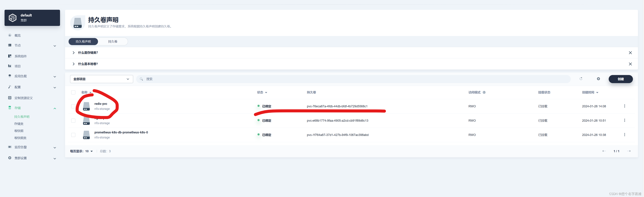This screenshot has height=197, width=644.
Task: Expand the 配置 sidebar chevron
Action: [55, 88]
